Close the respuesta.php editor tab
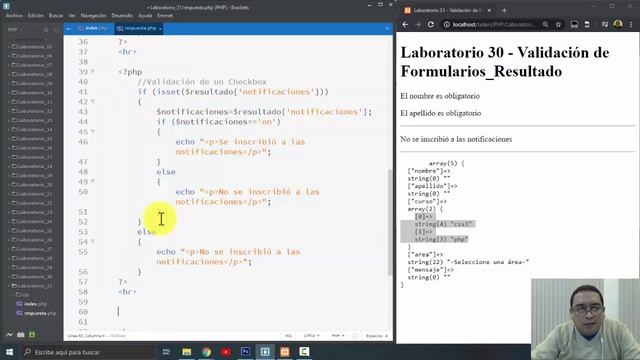 click(x=160, y=29)
